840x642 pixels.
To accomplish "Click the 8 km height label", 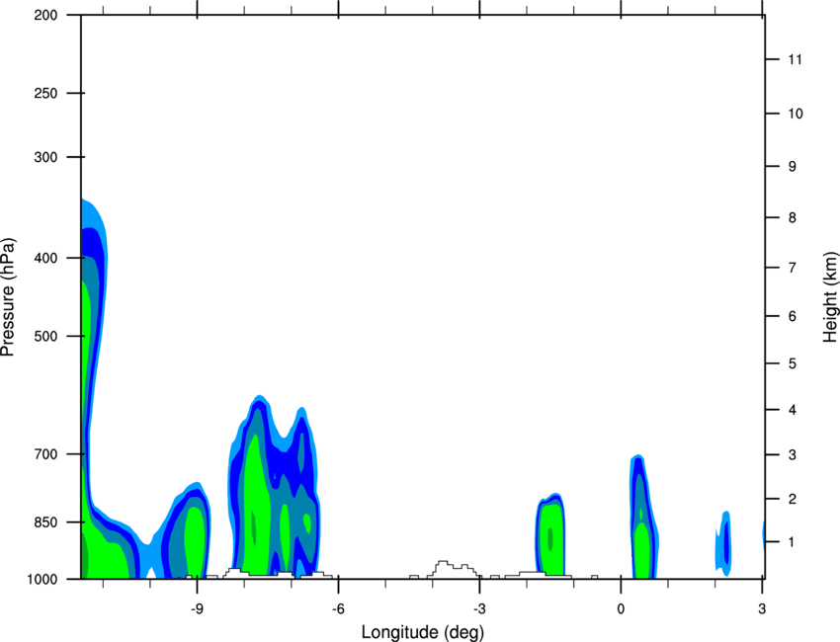I will pos(792,218).
